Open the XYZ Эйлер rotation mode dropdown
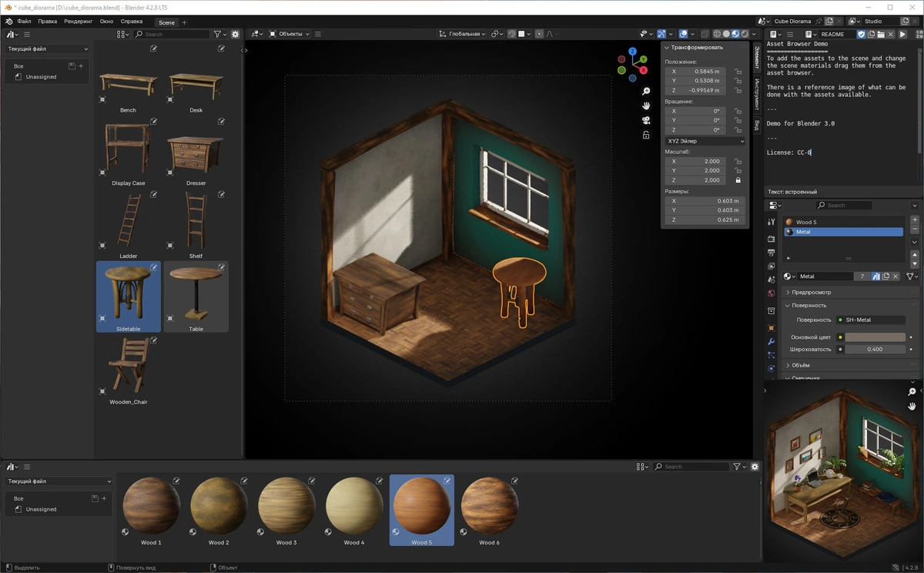Screen dimensions: 924x573 pos(705,142)
